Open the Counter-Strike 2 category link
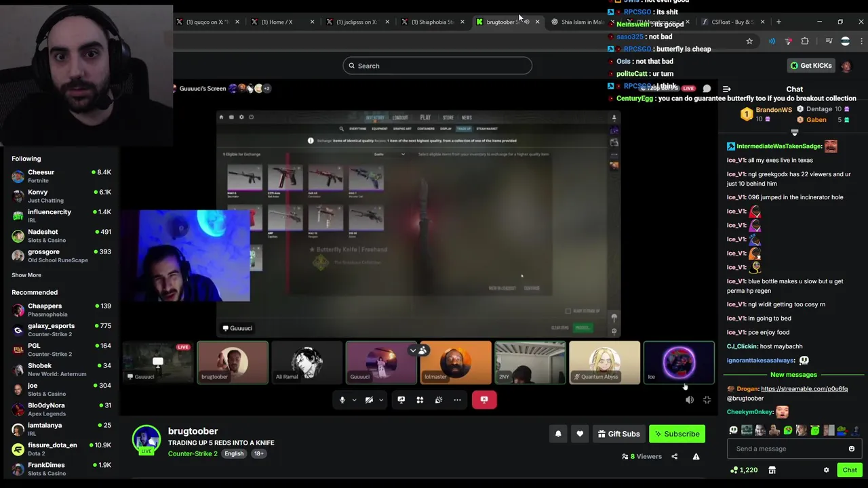The image size is (868, 488). pos(193,453)
